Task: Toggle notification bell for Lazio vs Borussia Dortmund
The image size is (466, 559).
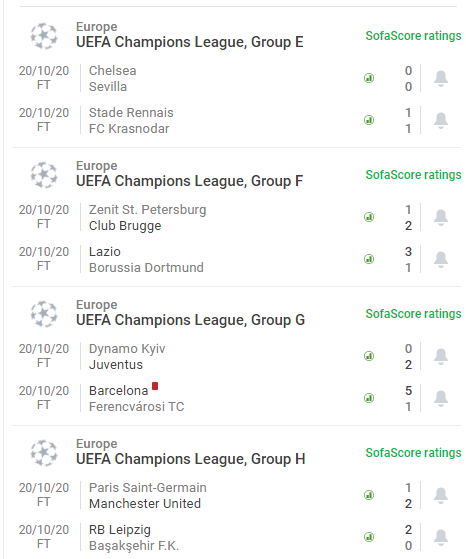Action: point(441,260)
